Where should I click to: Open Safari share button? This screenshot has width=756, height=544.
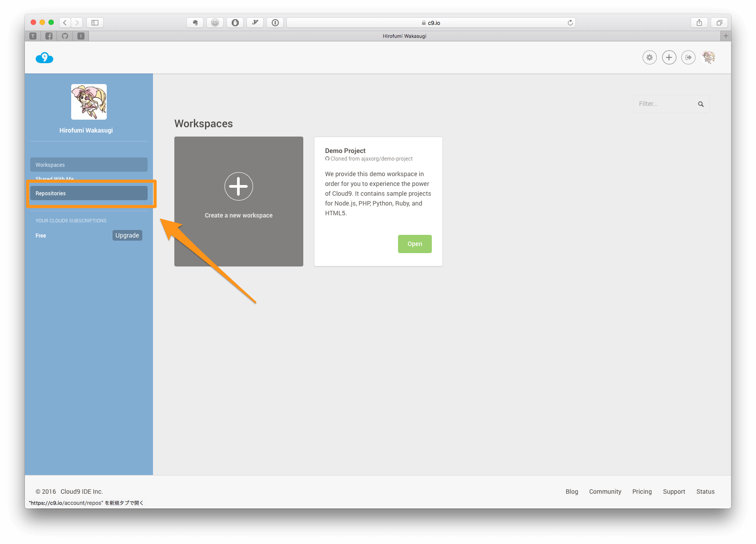coord(700,22)
